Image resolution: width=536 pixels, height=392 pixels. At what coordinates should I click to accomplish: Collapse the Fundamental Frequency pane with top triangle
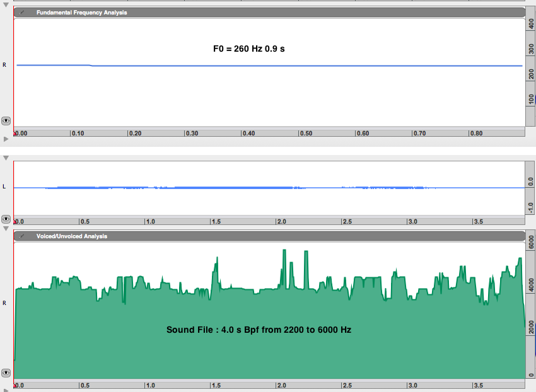pos(6,5)
